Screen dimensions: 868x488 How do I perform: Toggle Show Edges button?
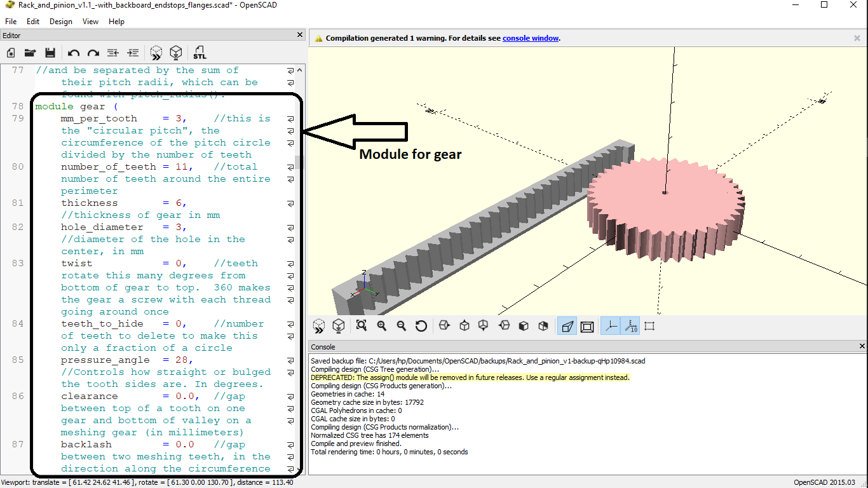(x=649, y=327)
